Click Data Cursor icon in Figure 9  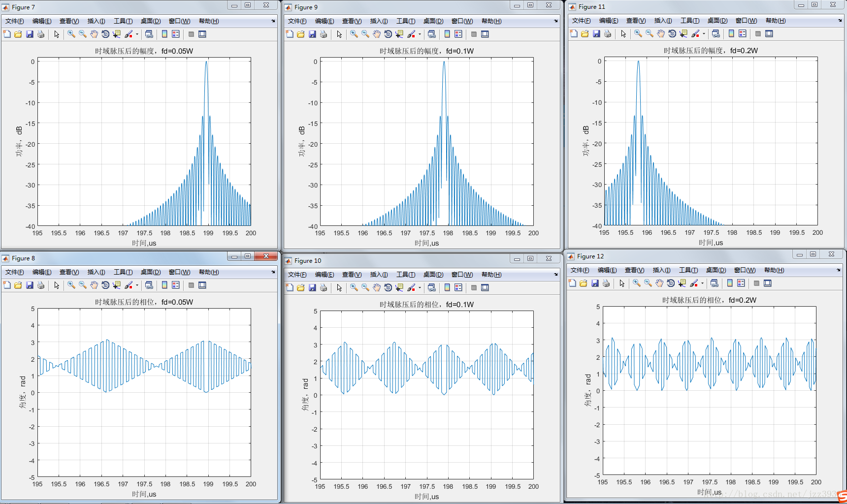399,34
